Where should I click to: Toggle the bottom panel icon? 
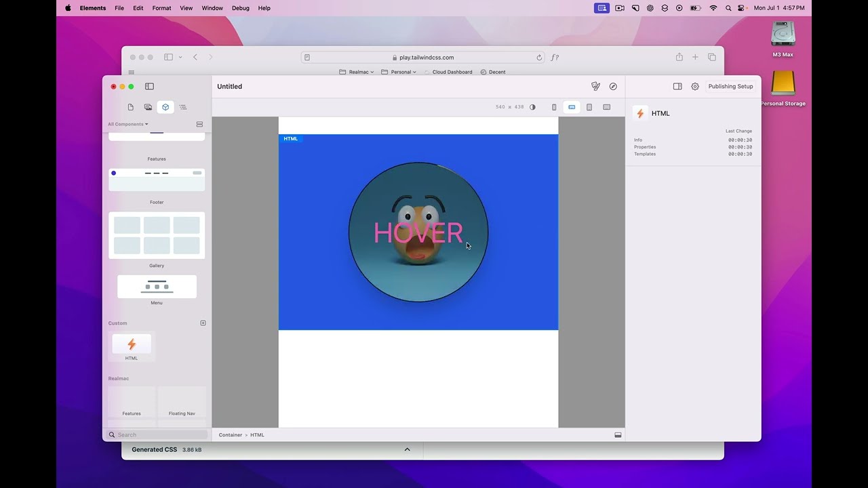(x=618, y=435)
